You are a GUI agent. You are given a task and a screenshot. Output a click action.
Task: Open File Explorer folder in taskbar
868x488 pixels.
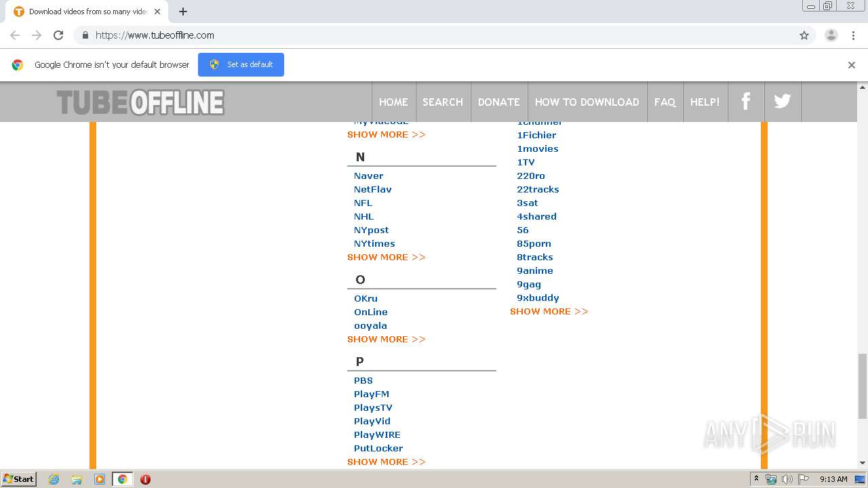(x=77, y=479)
